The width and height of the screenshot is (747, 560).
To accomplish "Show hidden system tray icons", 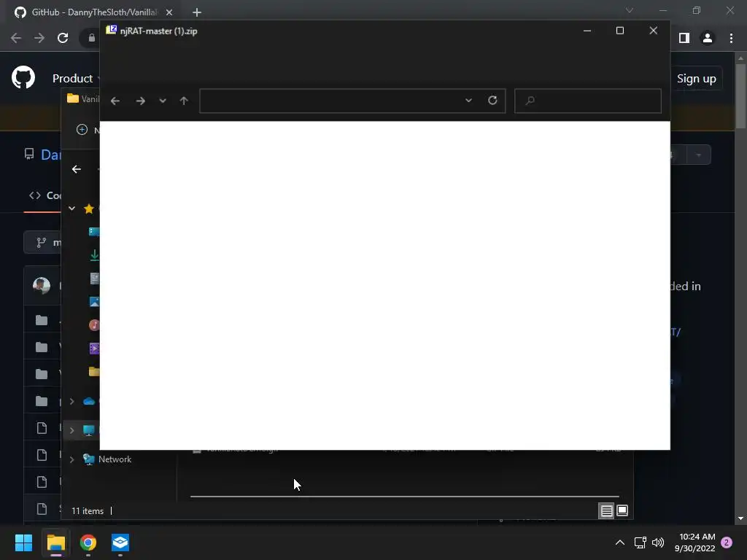I will click(x=620, y=542).
